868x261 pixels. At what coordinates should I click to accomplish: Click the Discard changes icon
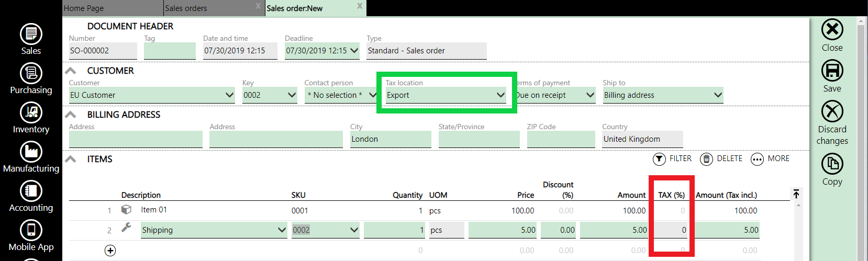(832, 112)
